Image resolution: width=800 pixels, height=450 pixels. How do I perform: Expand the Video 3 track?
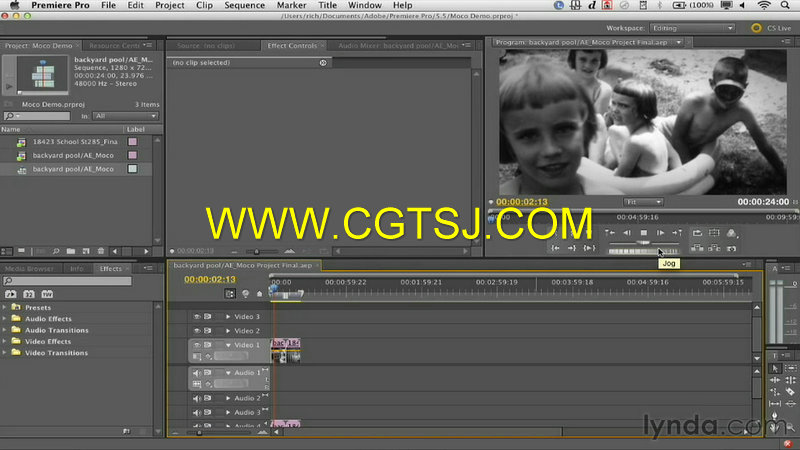click(228, 317)
